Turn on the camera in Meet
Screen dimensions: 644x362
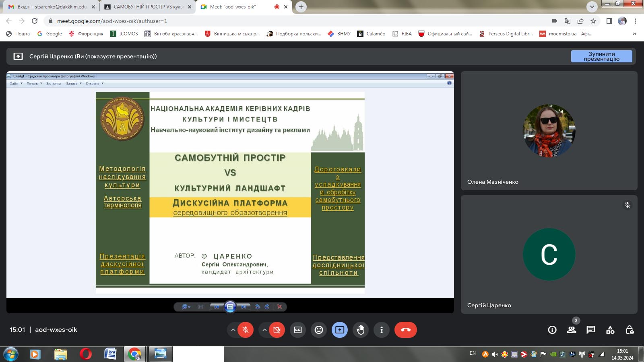point(277,330)
